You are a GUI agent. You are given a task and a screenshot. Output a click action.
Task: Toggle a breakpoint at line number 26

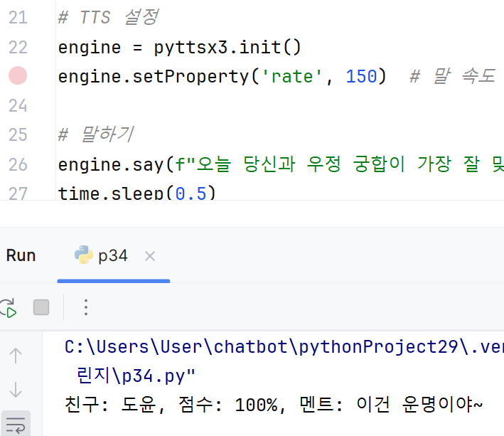[17, 165]
